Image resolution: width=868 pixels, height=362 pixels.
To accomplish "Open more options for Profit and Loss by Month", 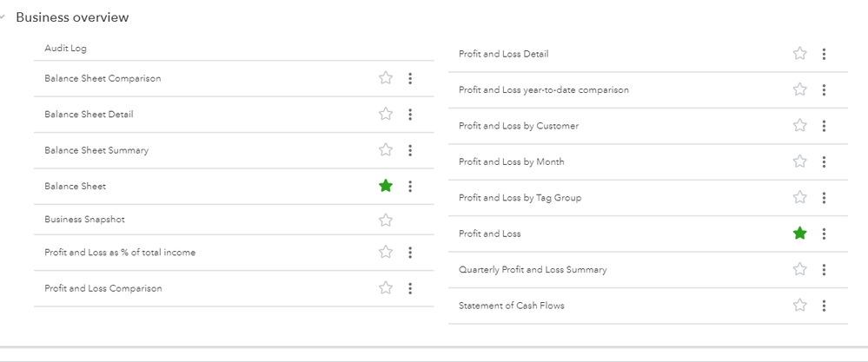I will click(x=824, y=161).
